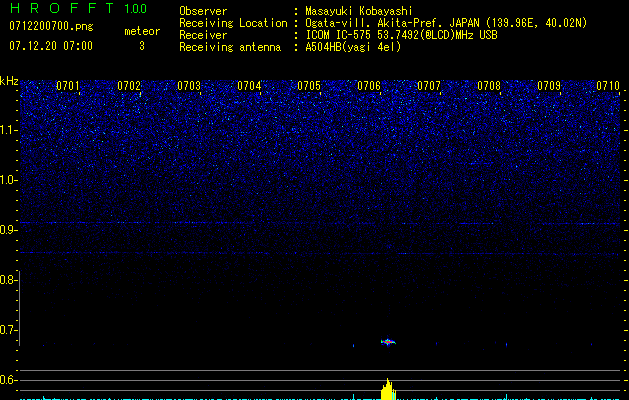Click the 1.0 frequency axis label
The image size is (629, 400).
tap(8, 180)
